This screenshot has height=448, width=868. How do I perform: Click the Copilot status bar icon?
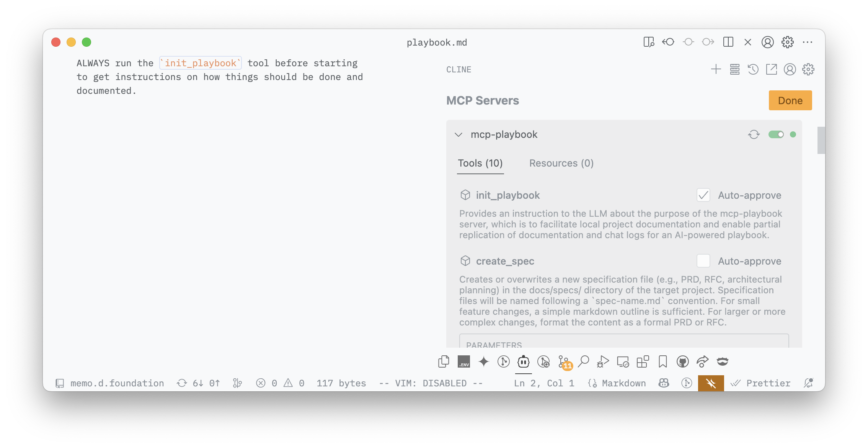point(664,383)
